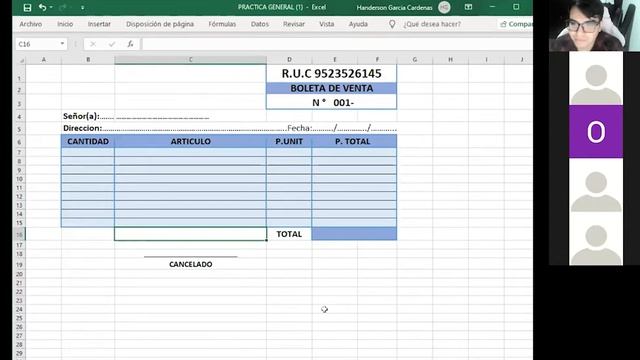This screenshot has height=360, width=640.
Task: Click the P. TOTAL header cell
Action: pyautogui.click(x=354, y=141)
